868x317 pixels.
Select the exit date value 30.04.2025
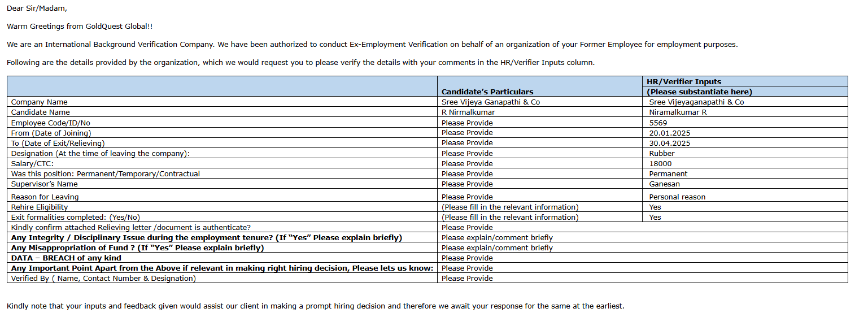(670, 143)
